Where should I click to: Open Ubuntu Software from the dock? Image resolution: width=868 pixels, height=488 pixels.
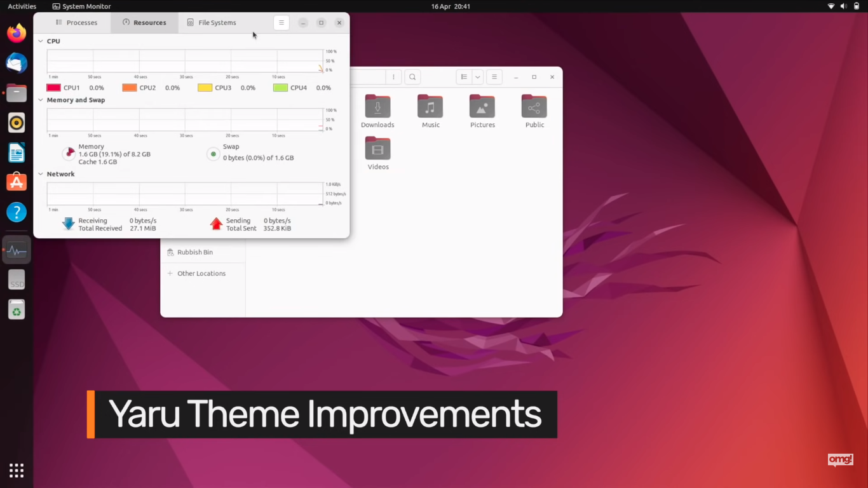[17, 182]
